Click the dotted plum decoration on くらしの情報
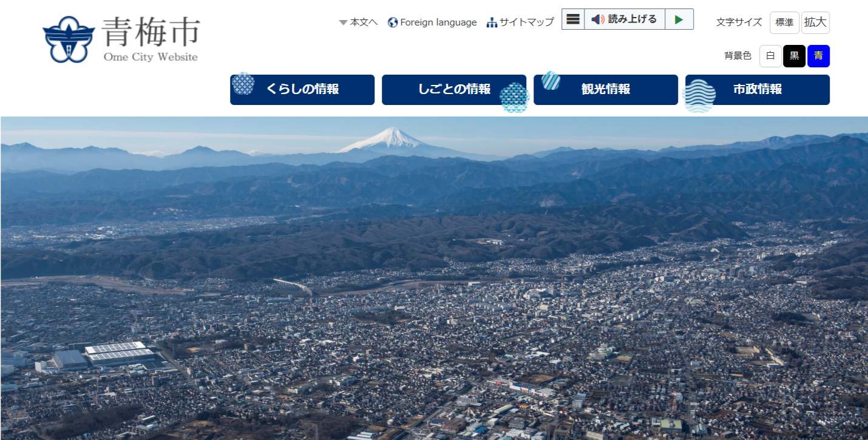Screen dimensions: 868x440 click(x=243, y=83)
